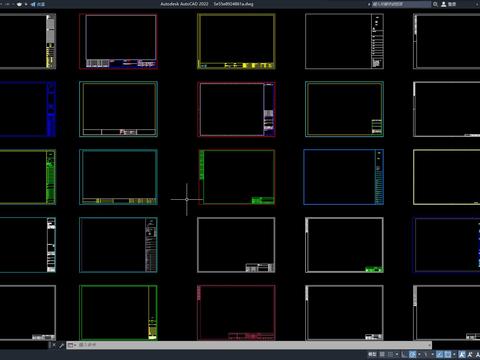Click the print plot icon in quick access toolbar
Image resolution: width=480 pixels, height=360 pixels.
(19, 4)
